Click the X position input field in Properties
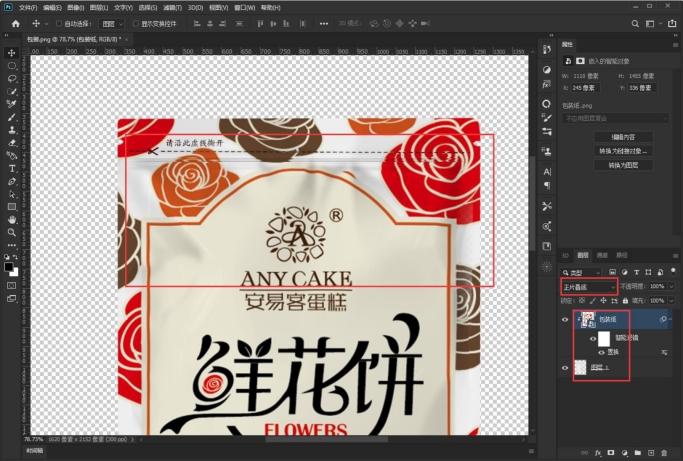683x461 pixels. (x=585, y=88)
